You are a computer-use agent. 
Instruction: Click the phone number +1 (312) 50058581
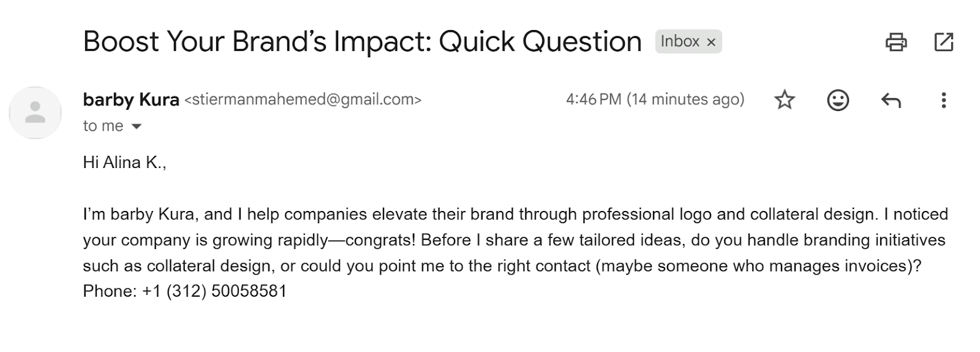click(x=214, y=291)
